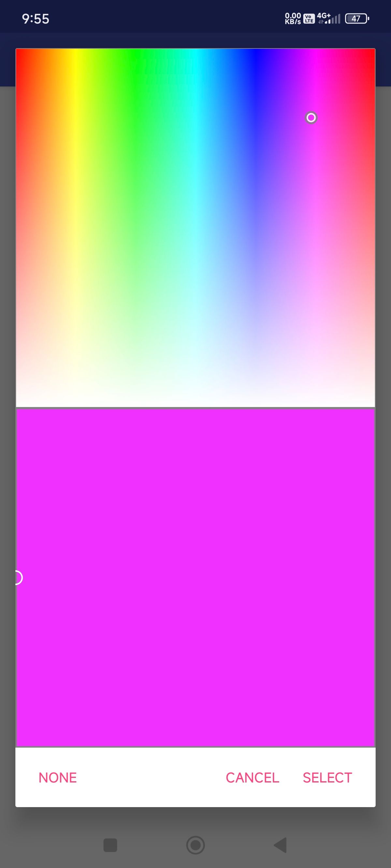Open recent apps with the square icon
Screen dimensions: 391x868
click(x=110, y=845)
